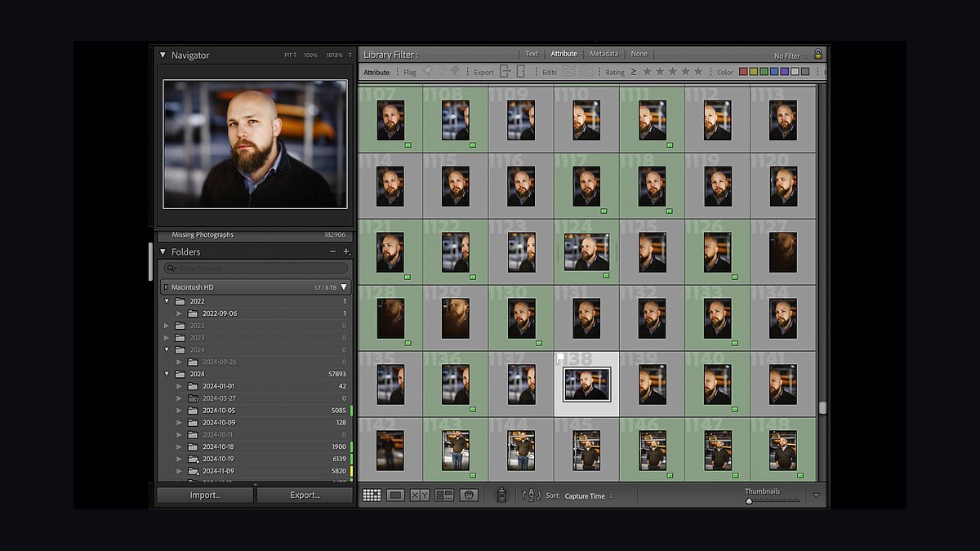Set rating filter to five stars
Image resolution: width=980 pixels, height=551 pixels.
(698, 72)
